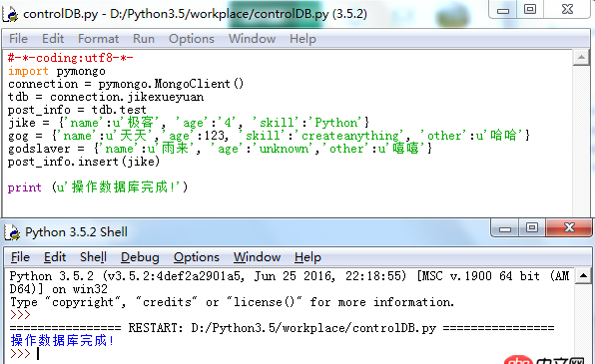The image size is (595, 364).
Task: Minimize the controlDB.py editor window
Action: click(503, 9)
